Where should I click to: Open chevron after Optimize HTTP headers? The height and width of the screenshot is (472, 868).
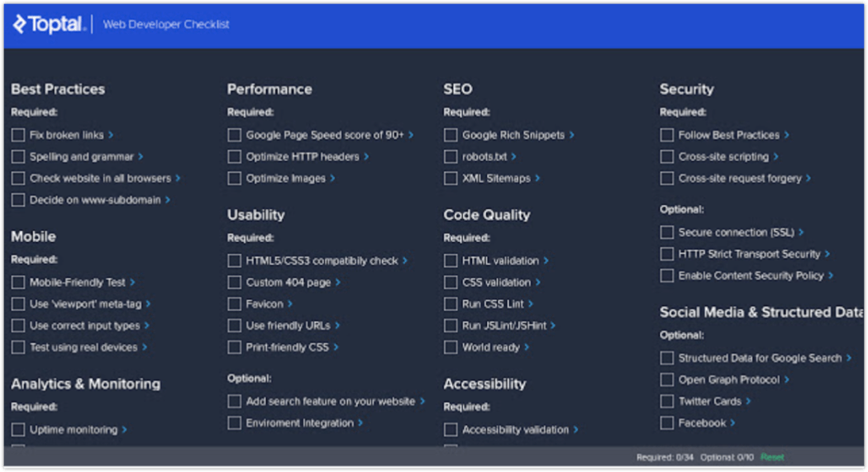[366, 156]
